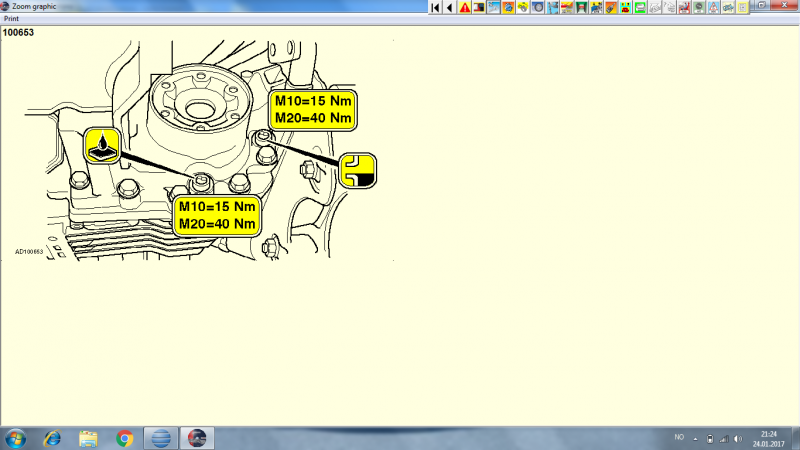
Task: Show hidden system tray icons
Action: [695, 438]
